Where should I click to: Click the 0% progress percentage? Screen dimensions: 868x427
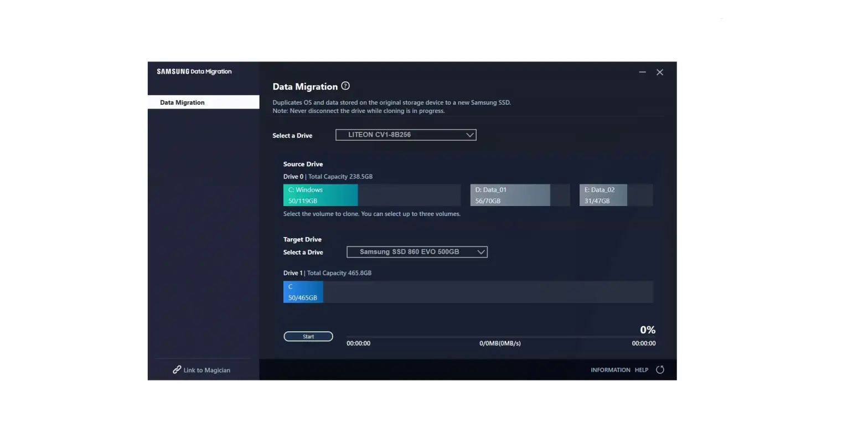[648, 330]
